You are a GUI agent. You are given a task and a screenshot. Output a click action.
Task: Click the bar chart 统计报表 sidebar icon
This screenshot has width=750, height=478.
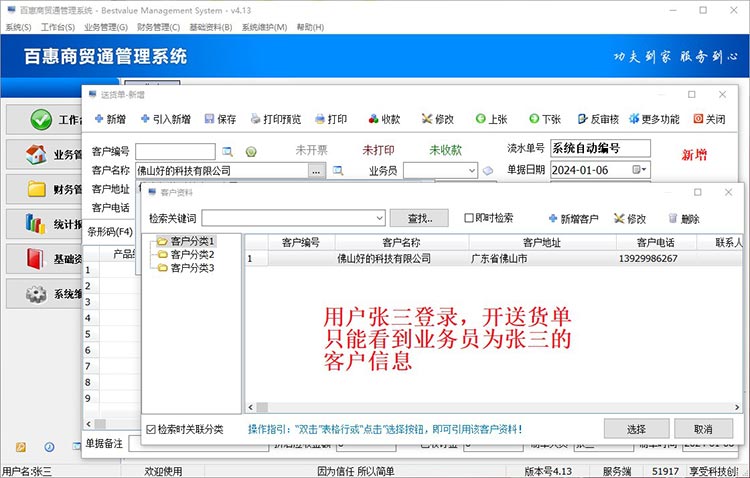pyautogui.click(x=35, y=223)
